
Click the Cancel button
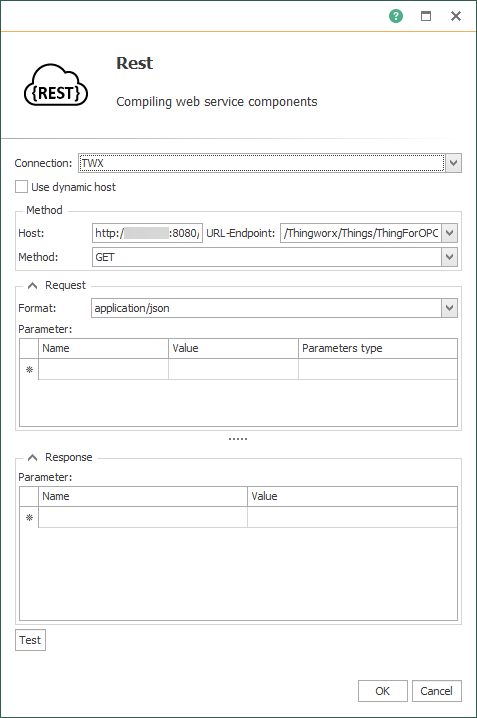[437, 691]
